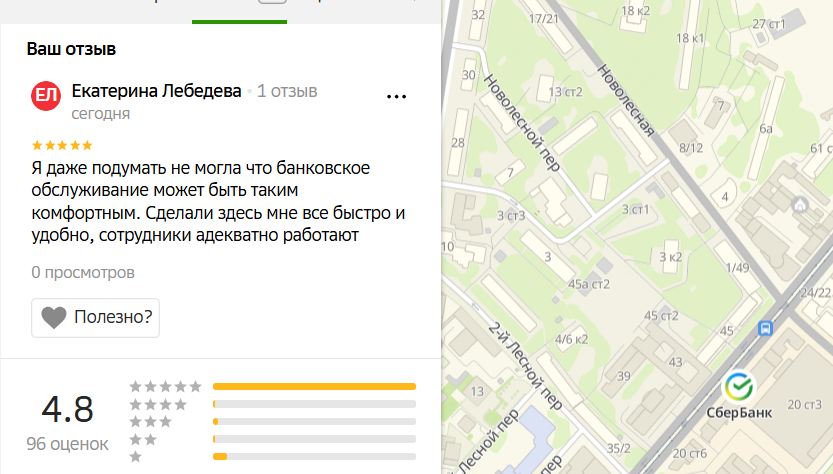Click building 35/2 on map

[619, 448]
